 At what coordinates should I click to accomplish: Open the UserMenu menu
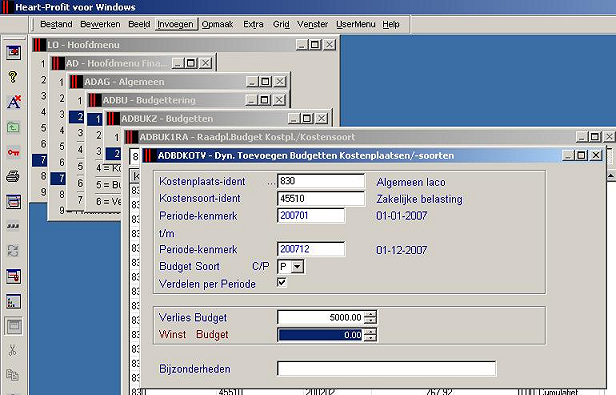(x=356, y=24)
